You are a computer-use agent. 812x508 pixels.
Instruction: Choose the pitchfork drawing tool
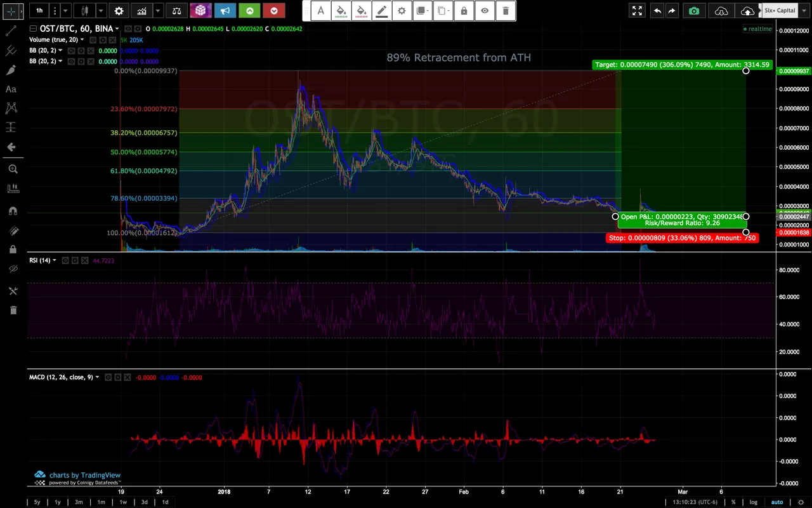click(x=11, y=50)
